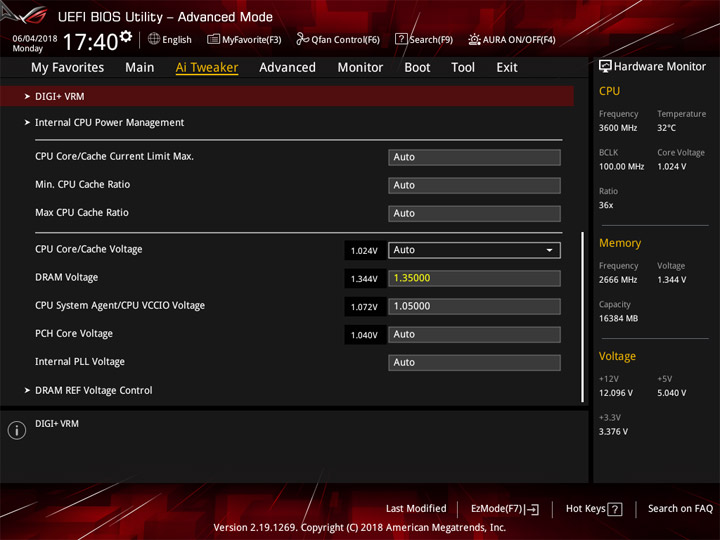Click the 5.040 V reading
The image size is (720, 540).
(671, 393)
